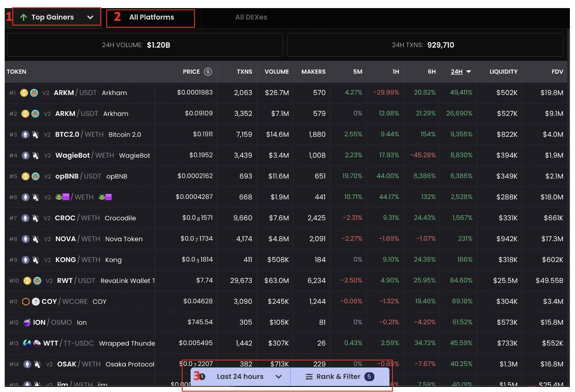Expand the Top Gainers chevron
The width and height of the screenshot is (575, 392).
(90, 17)
